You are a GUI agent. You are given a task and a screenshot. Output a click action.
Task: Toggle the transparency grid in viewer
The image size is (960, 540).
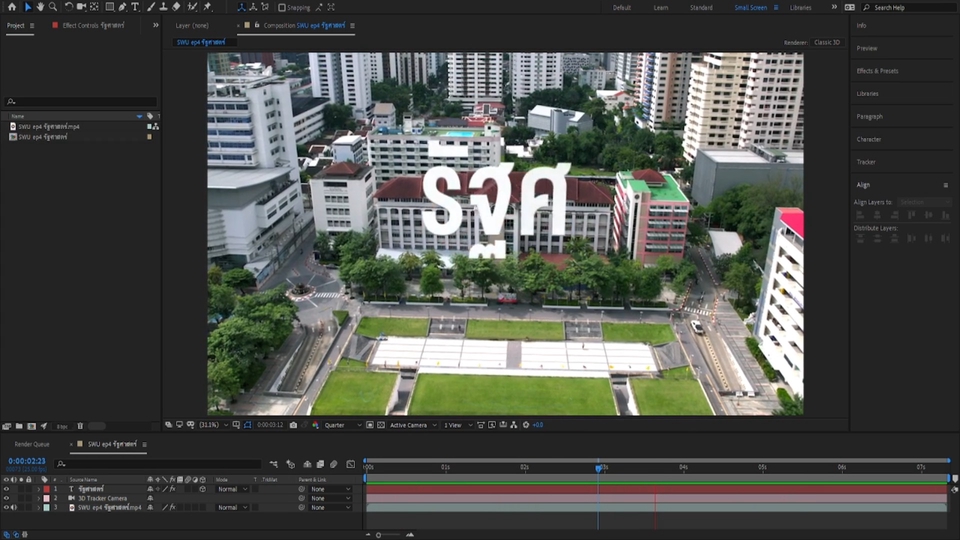pos(381,425)
